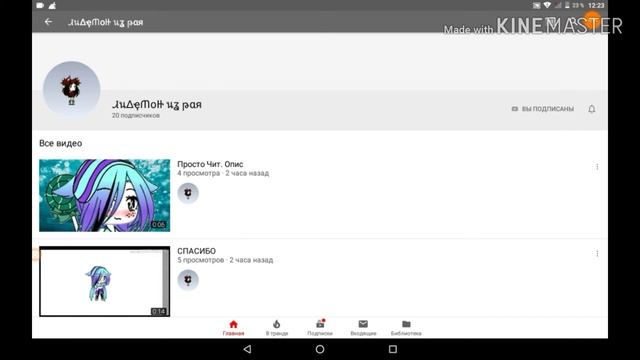This screenshot has height=360, width=640.
Task: Tap the Android back navigation button
Action: [247, 349]
